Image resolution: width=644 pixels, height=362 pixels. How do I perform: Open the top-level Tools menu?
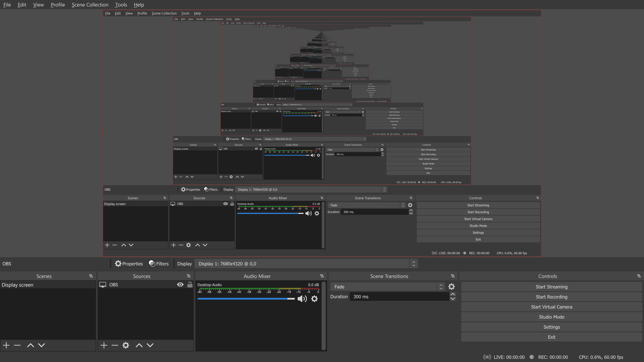click(x=121, y=5)
